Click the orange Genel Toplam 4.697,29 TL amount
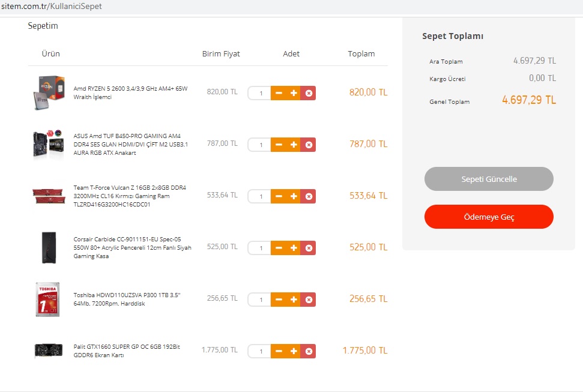 pos(529,100)
